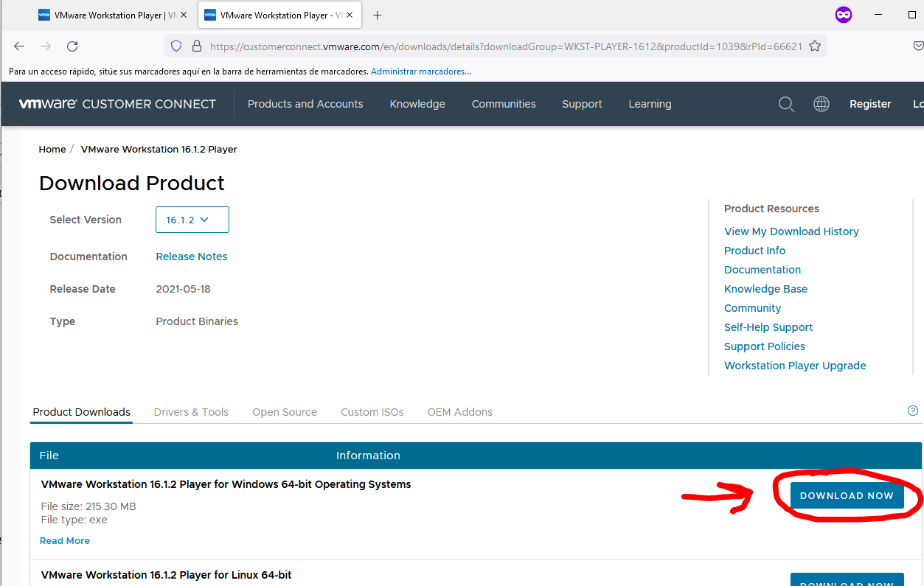Open Self-Help Support link
924x586 pixels.
click(x=768, y=327)
